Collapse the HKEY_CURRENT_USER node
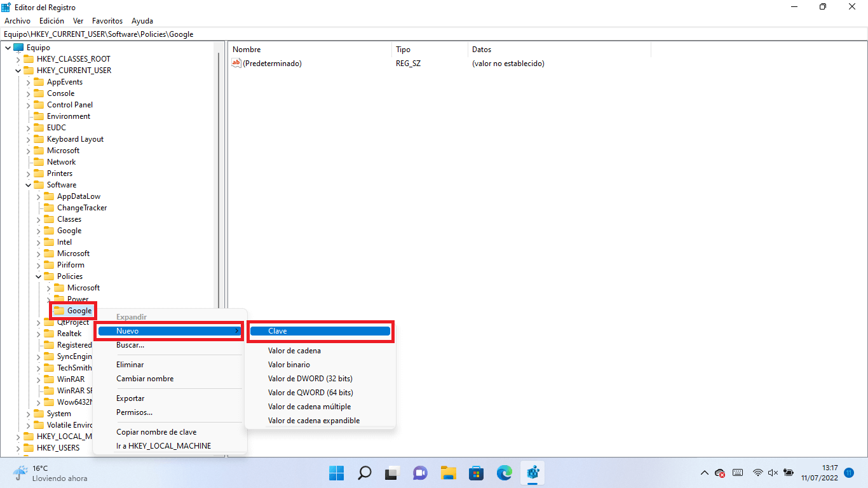Screen dimensions: 868x488 tap(18, 71)
